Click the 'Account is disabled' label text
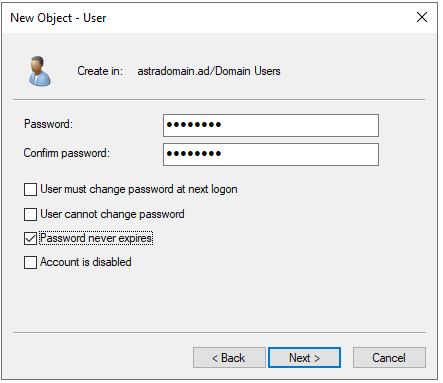 coord(86,262)
